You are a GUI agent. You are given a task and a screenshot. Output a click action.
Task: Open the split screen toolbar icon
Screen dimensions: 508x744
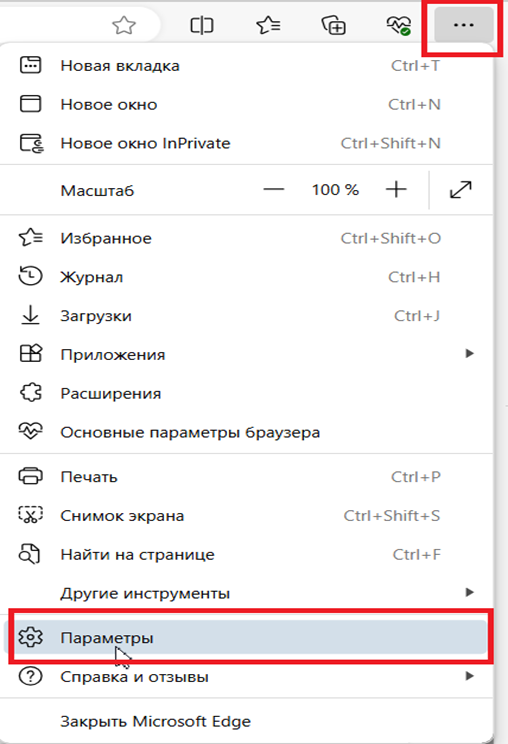[x=202, y=25]
